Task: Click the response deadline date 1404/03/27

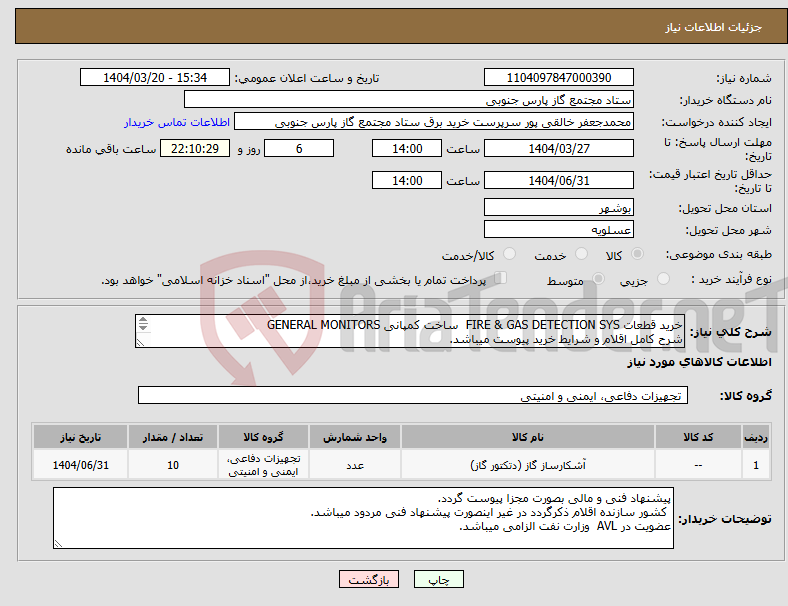Action: 558,149
